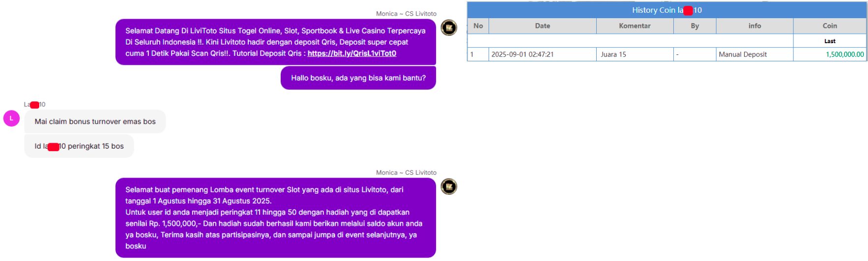
Task: Open the Qris tutorial bit.ly link
Action: point(352,53)
